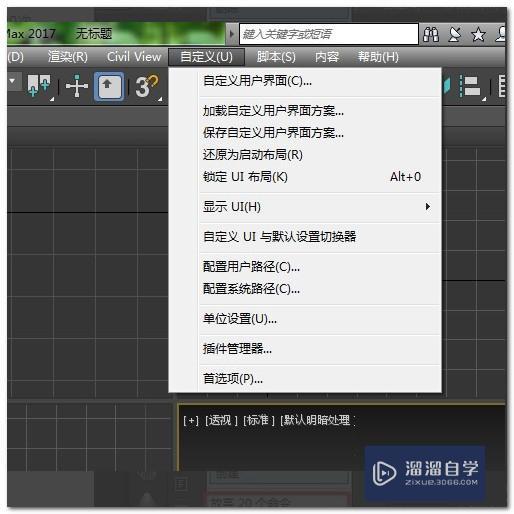Open the 自定义用户界面(C)... menu entry

click(305, 81)
